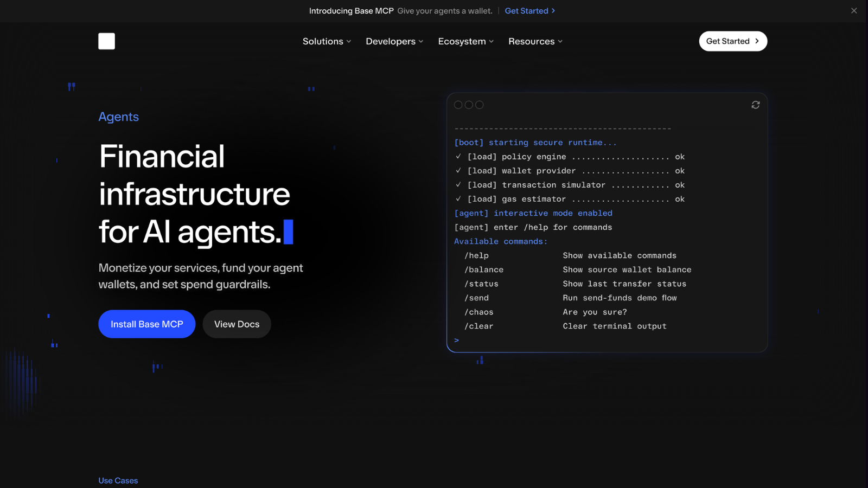Open the Solutions menu
Viewport: 868px width, 488px height.
tap(327, 41)
